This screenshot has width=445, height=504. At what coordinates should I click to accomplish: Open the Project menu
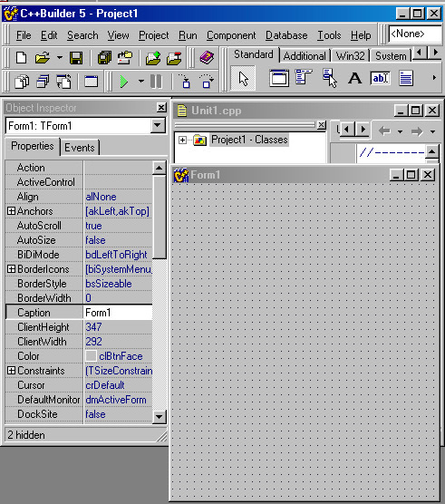click(153, 35)
